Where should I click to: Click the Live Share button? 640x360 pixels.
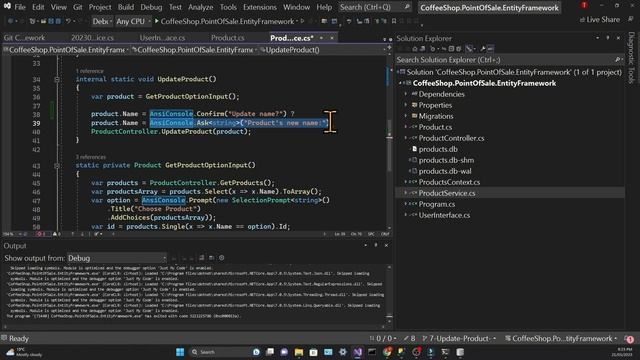click(x=600, y=20)
